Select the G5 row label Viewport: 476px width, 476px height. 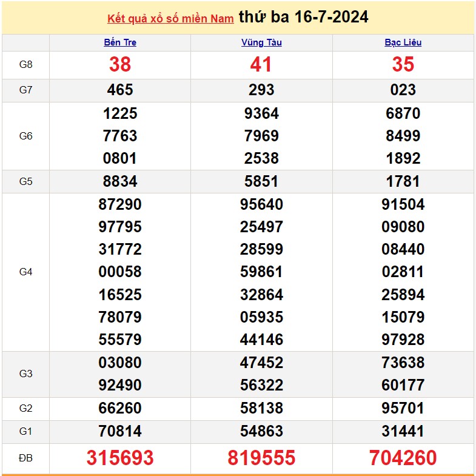[x=26, y=181]
